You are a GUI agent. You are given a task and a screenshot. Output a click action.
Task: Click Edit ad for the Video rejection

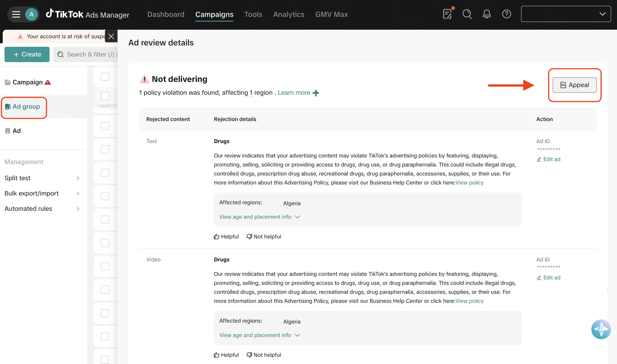click(549, 277)
